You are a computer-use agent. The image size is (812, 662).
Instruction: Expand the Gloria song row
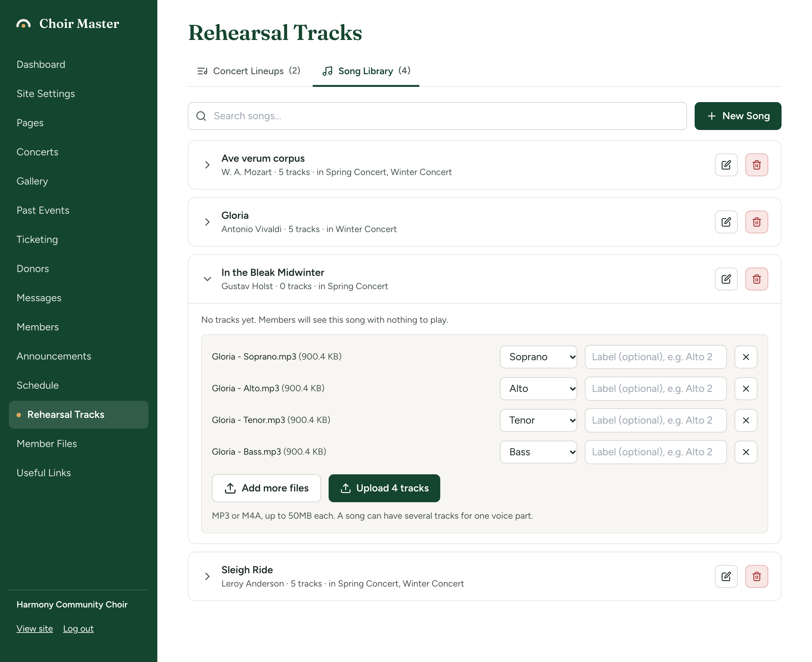(x=207, y=222)
